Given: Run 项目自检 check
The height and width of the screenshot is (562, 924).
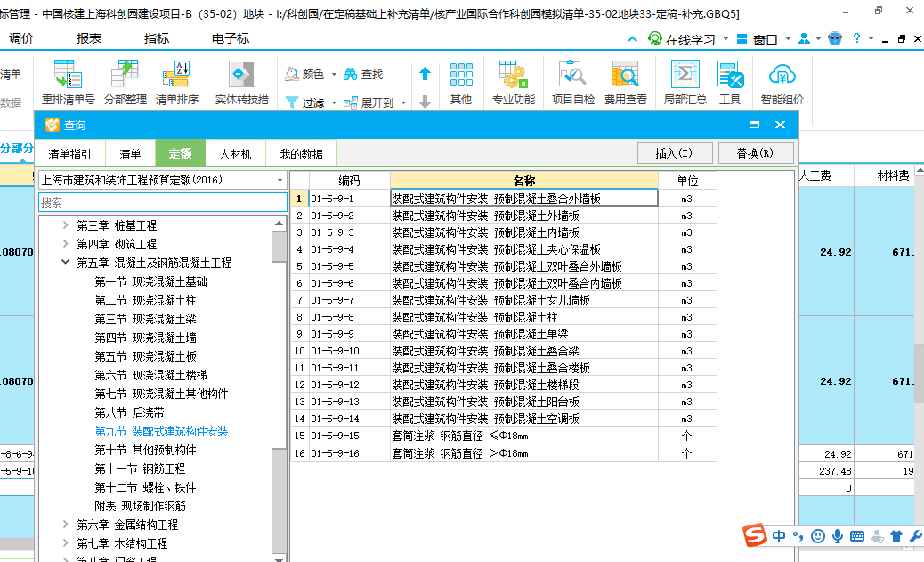Looking at the screenshot, I should click(572, 74).
